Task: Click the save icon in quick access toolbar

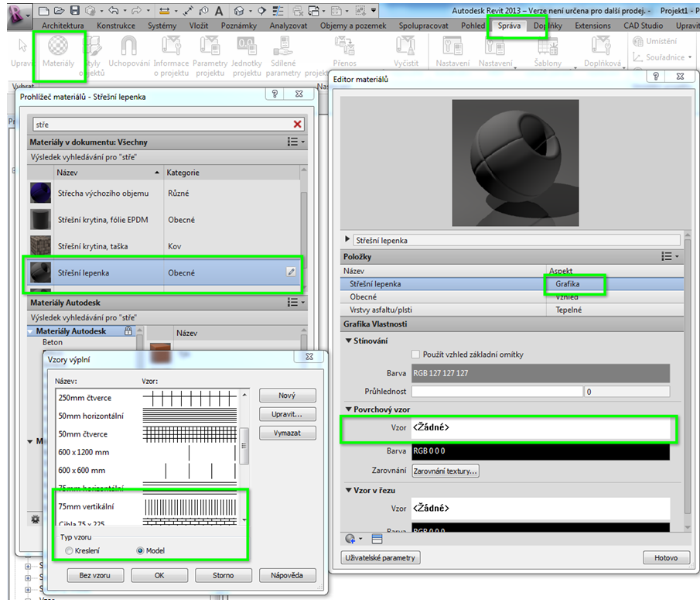Action: [x=75, y=11]
